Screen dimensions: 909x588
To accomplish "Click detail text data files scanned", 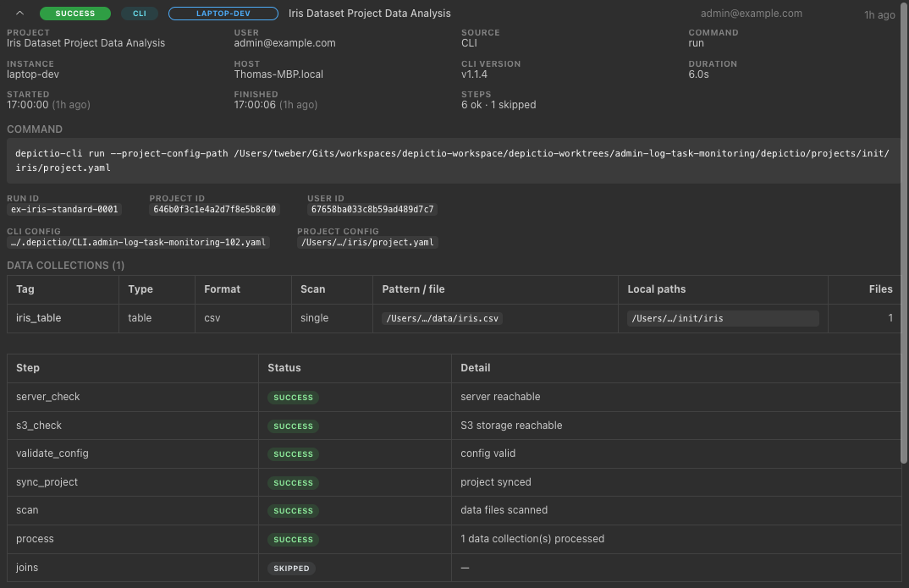I will [504, 510].
